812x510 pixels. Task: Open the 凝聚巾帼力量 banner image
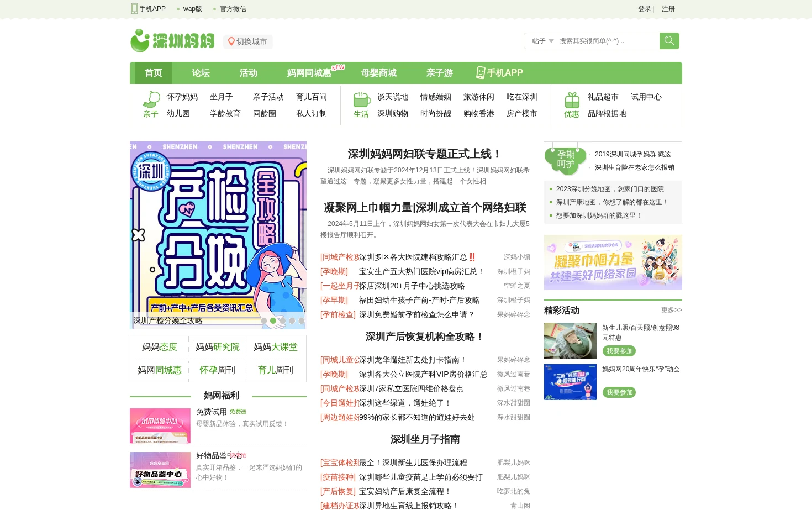[x=613, y=262]
